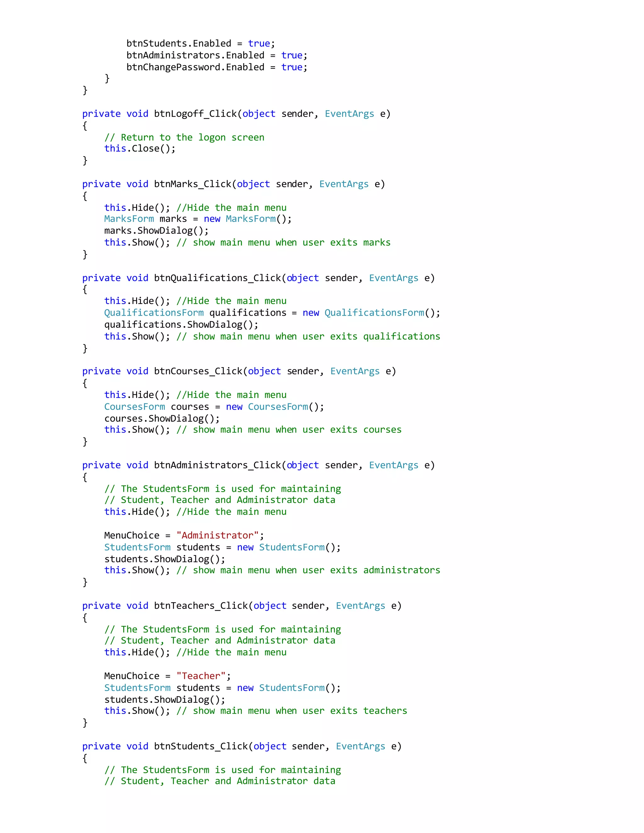The image size is (644, 833).
Task: Click the 'qualifications.ShowDialog();' line
Action: click(181, 325)
